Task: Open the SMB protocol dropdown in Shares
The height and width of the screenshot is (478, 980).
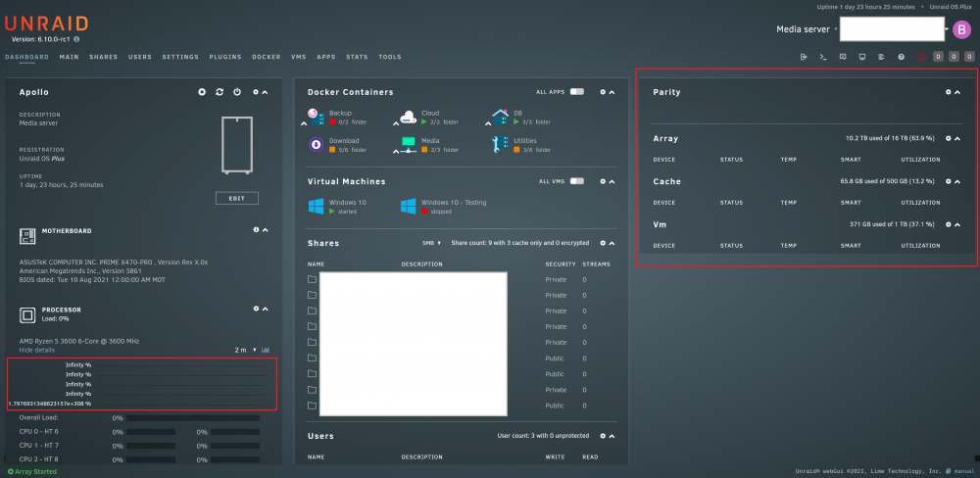Action: pos(432,243)
